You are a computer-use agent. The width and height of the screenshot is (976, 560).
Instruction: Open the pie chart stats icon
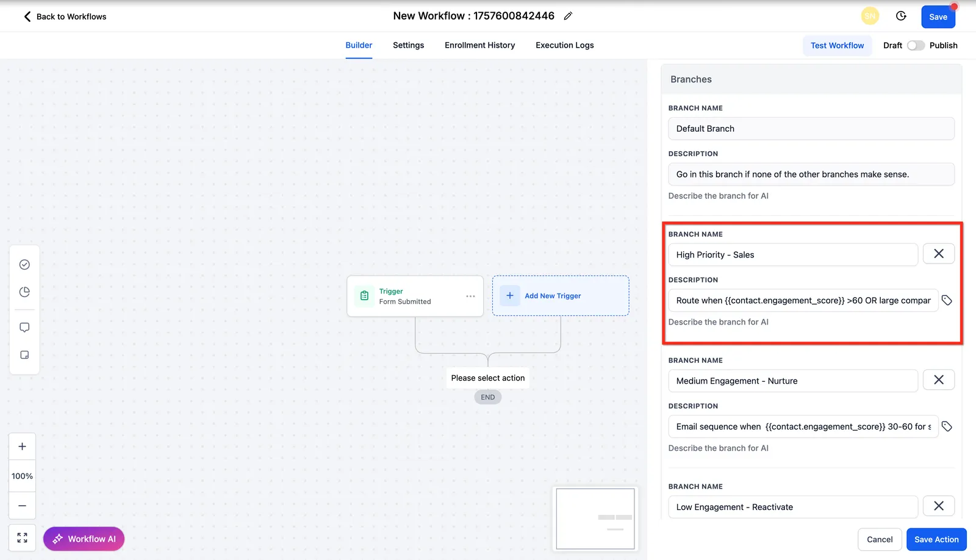pos(24,292)
